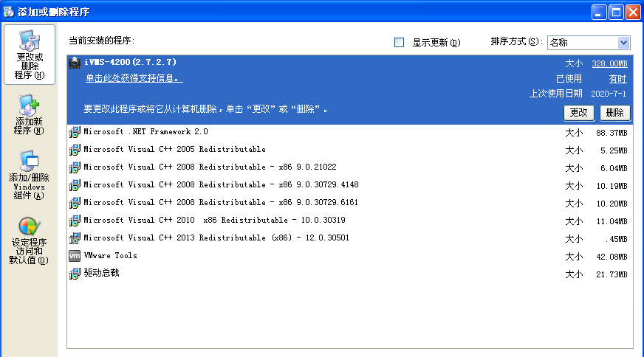Viewport: 644px width, 357px height.
Task: Select Microsoft Visual C++ 2005 Redistributable entry
Action: [350, 150]
